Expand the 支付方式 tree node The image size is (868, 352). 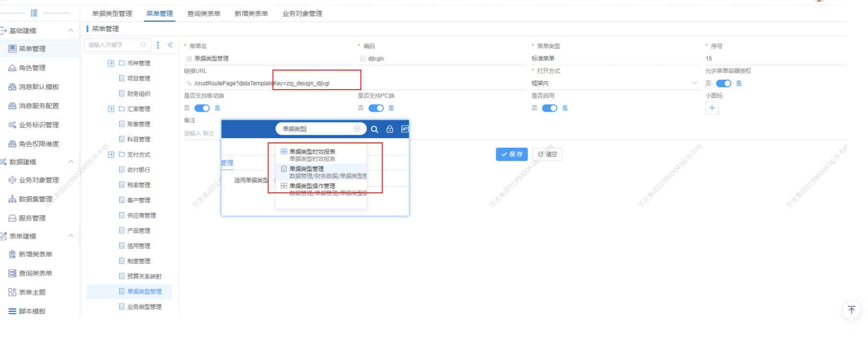(x=111, y=154)
